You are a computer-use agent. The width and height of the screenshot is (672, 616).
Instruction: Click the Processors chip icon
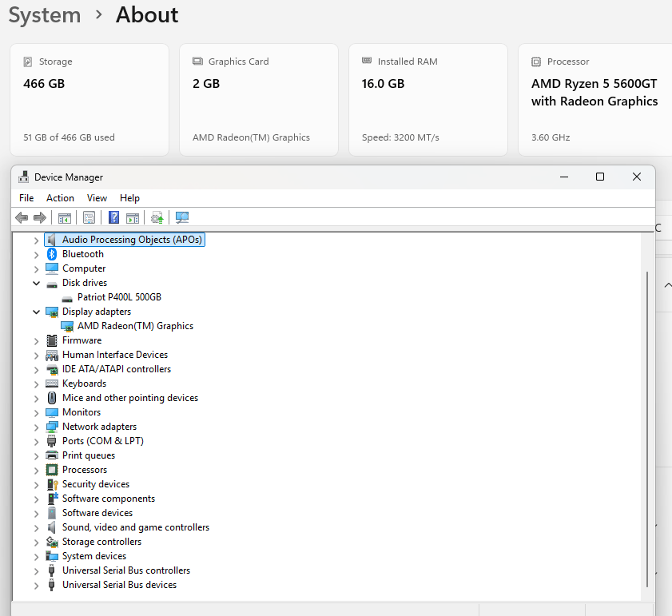click(x=52, y=470)
